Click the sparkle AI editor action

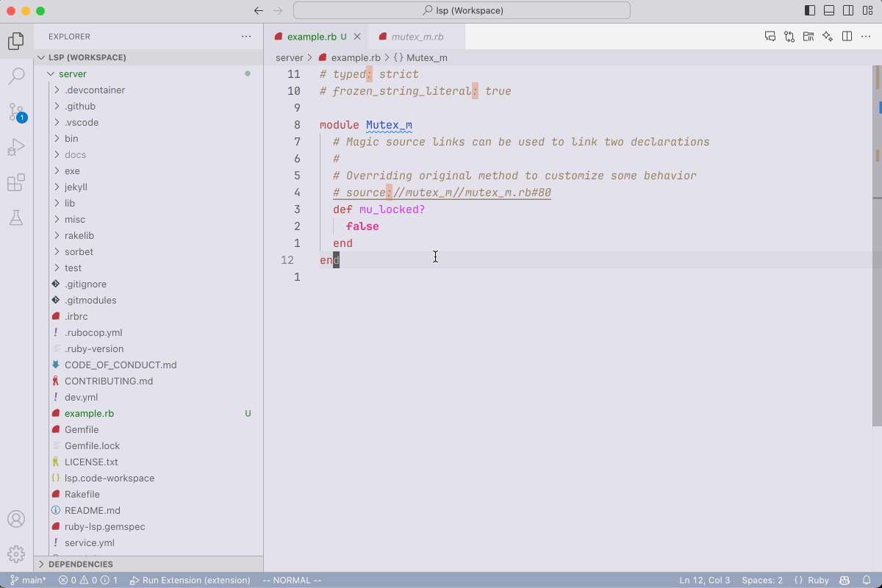[x=828, y=36]
